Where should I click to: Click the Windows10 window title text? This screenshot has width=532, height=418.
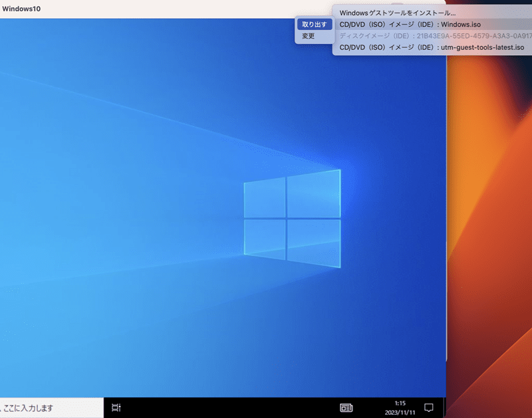[21, 9]
